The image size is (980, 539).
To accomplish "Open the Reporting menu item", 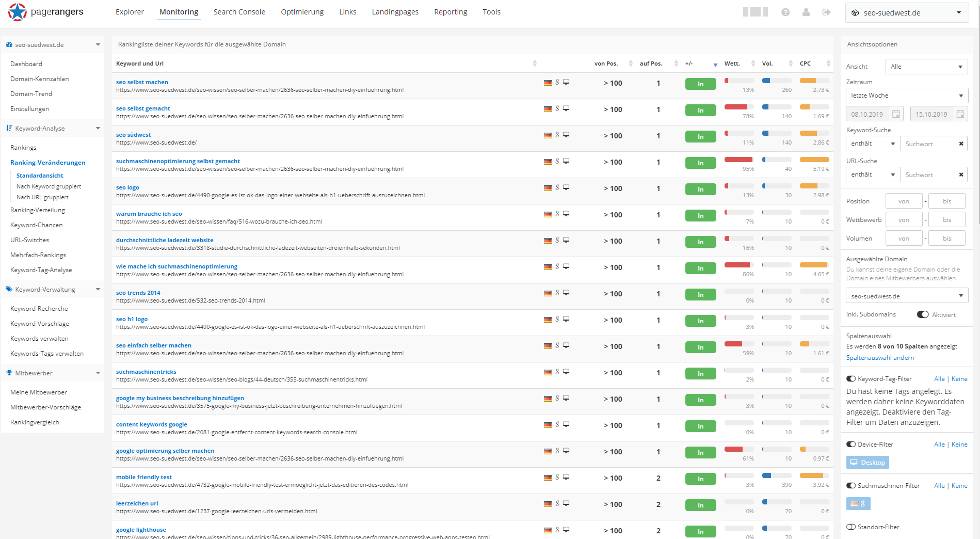I will click(x=450, y=11).
